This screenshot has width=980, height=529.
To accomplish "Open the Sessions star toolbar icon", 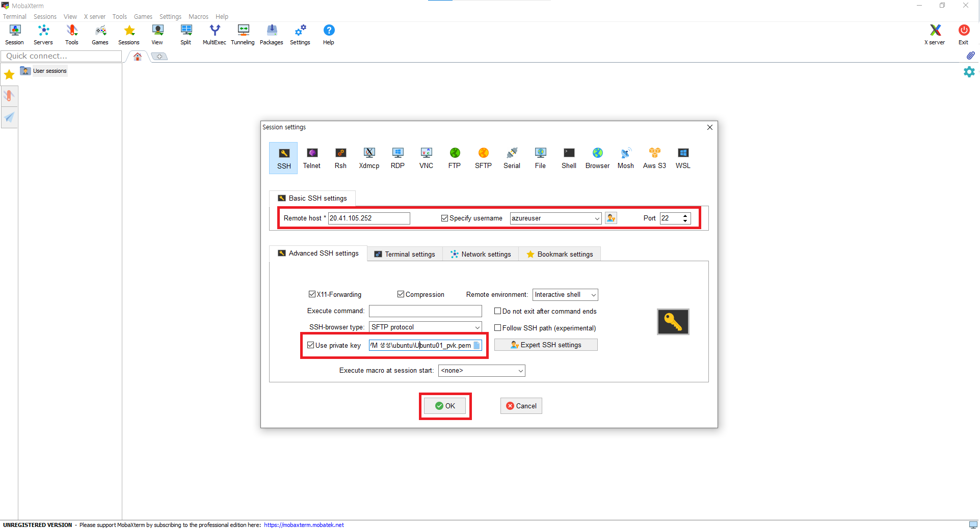I will click(x=129, y=35).
